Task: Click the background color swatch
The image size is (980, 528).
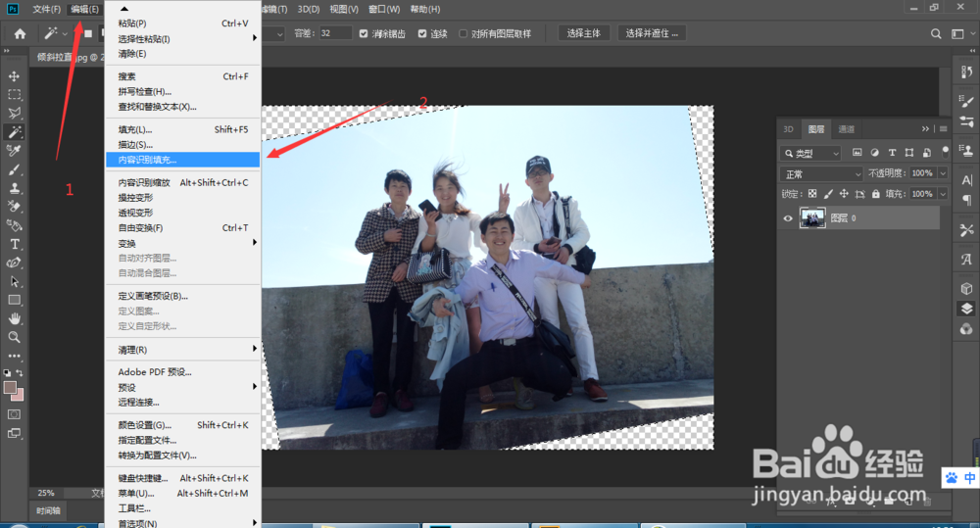Action: [18, 396]
